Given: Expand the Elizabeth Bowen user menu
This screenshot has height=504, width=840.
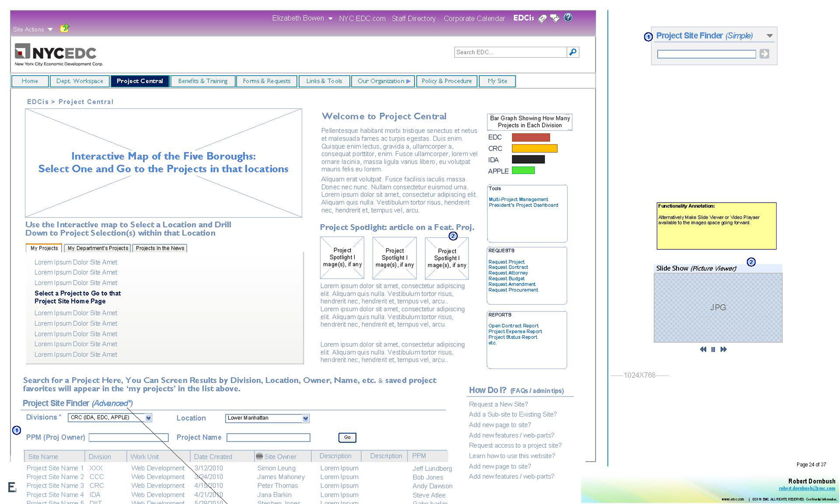Looking at the screenshot, I should (330, 18).
